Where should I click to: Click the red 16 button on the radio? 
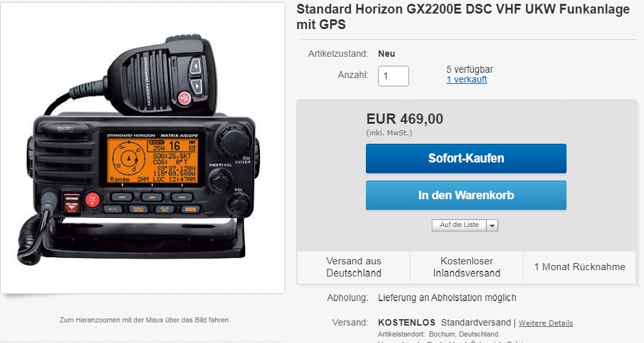[92, 201]
